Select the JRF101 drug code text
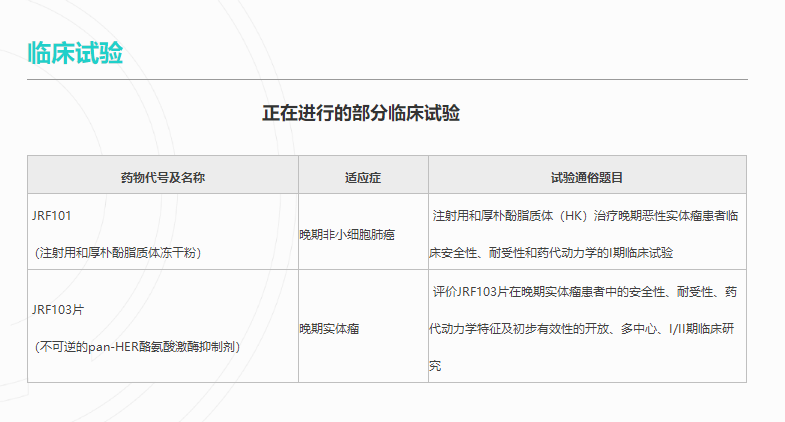This screenshot has width=785, height=422. point(52,216)
